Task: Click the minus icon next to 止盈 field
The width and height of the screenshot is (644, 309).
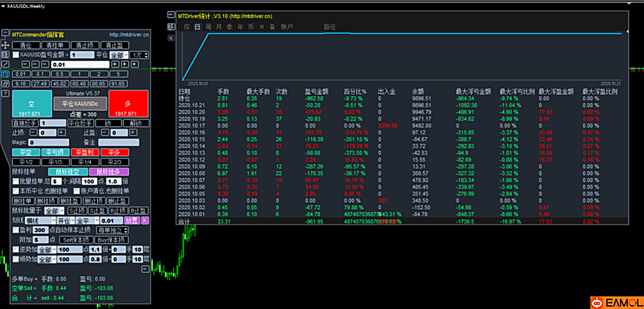Action: (104, 132)
